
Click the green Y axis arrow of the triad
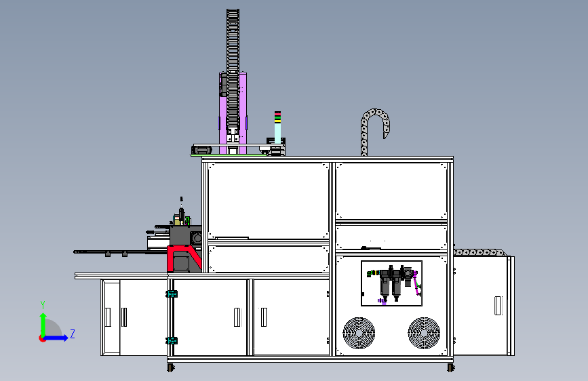43,323
